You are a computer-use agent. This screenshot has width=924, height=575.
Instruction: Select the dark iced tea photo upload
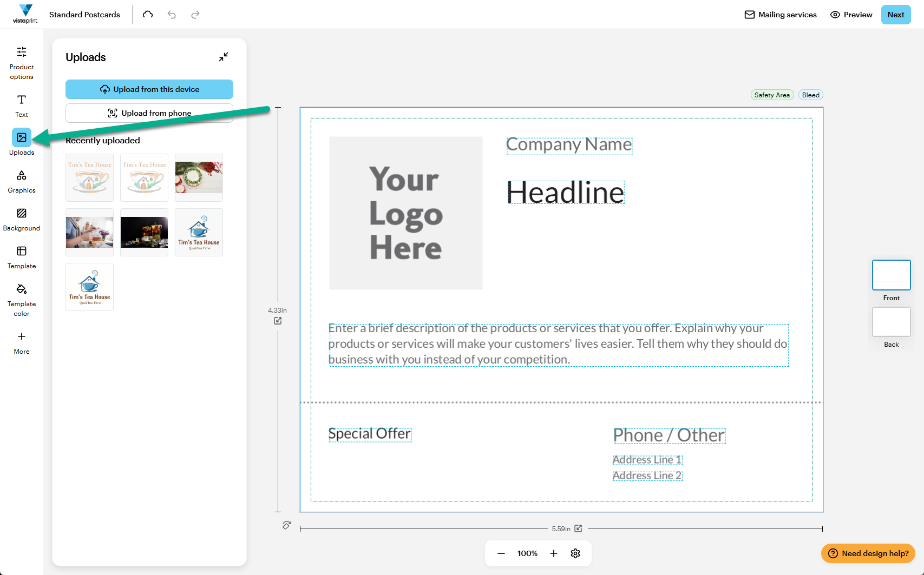(x=145, y=233)
